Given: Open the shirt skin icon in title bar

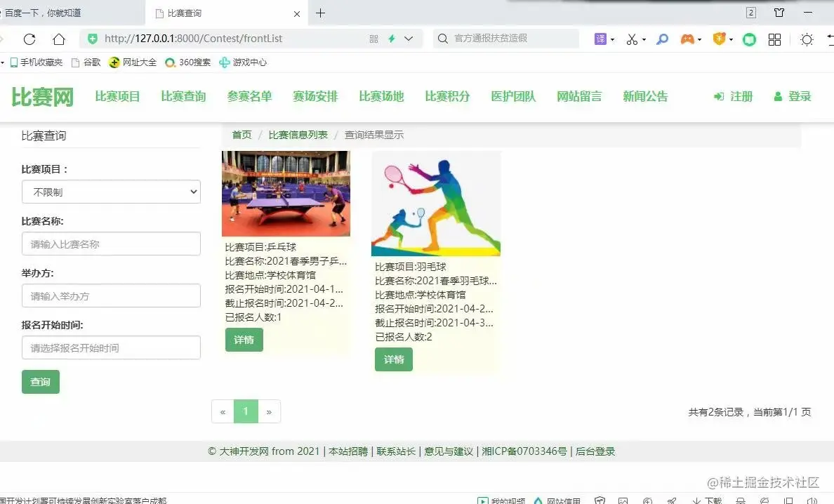Looking at the screenshot, I should coord(779,13).
